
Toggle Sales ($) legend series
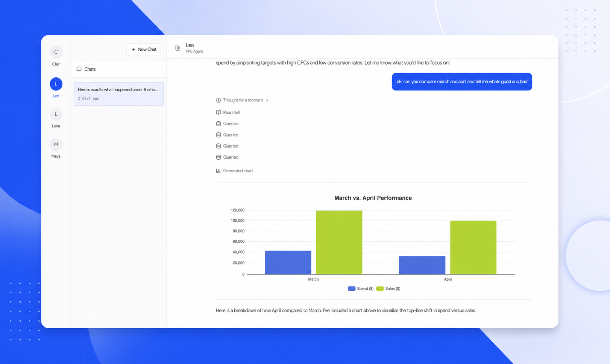388,288
